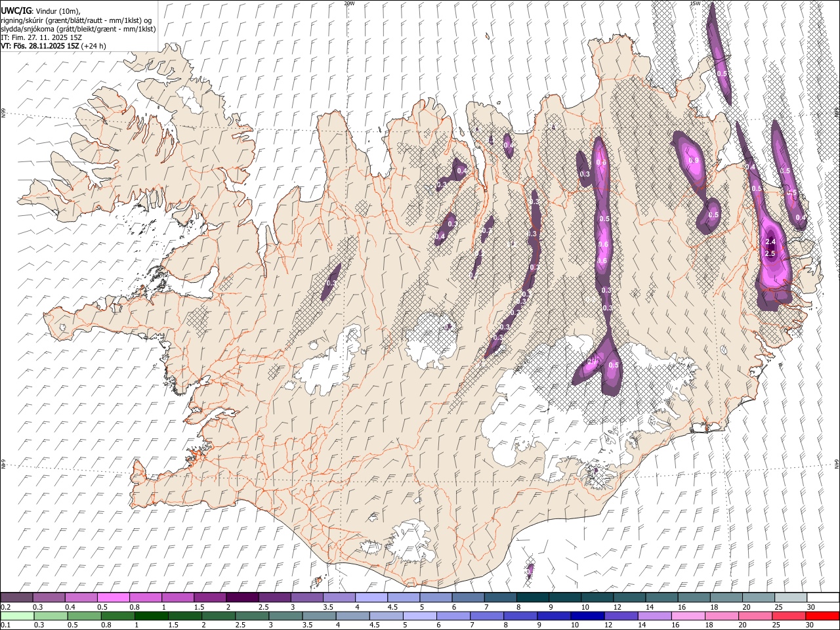
Task: Click the '0.2' label under the upper scale
Action: point(5,607)
